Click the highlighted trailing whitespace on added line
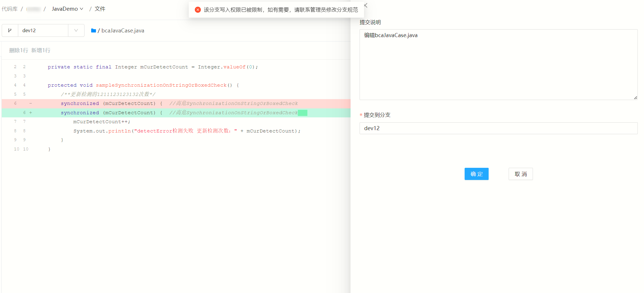The height and width of the screenshot is (293, 644). click(x=302, y=113)
